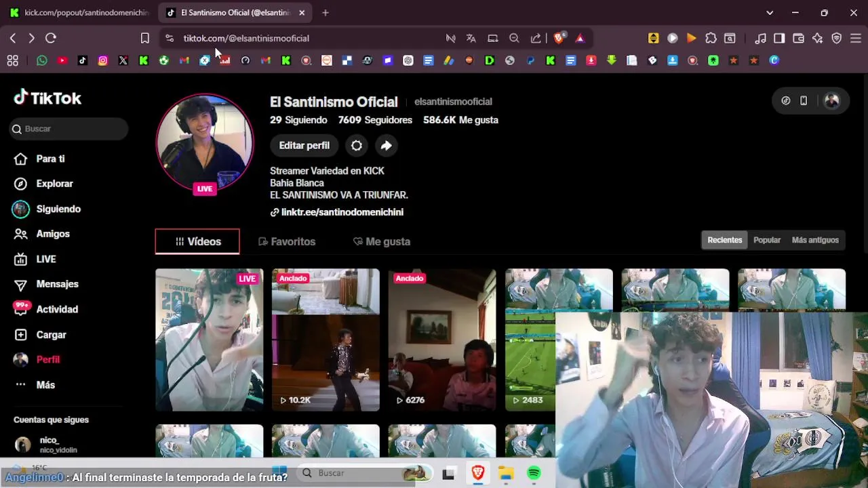Open Spotify from taskbar
This screenshot has height=488, width=868.
pos(534,473)
